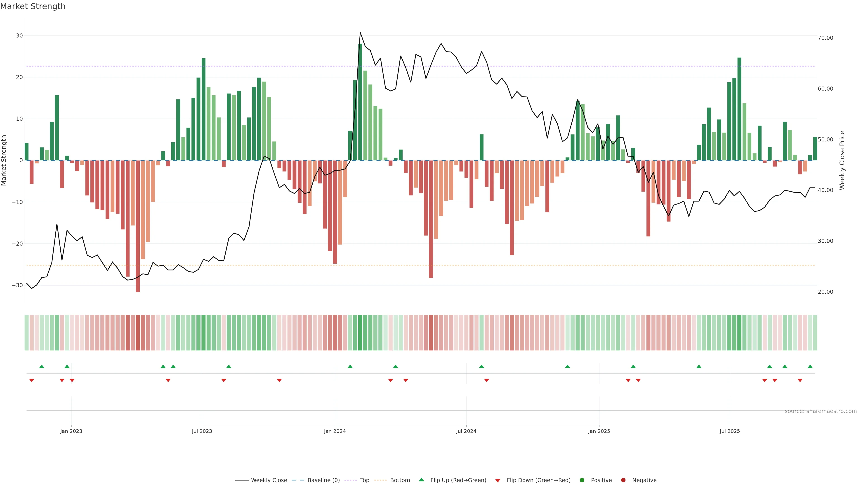This screenshot has width=868, height=488.
Task: Click the red Negative circle legend icon
Action: (x=623, y=480)
